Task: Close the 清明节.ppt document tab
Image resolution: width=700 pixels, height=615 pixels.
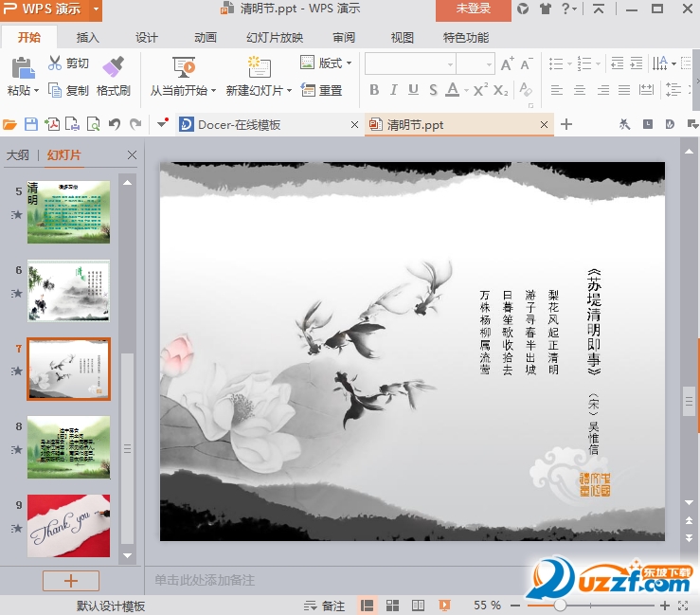Action: pos(544,124)
